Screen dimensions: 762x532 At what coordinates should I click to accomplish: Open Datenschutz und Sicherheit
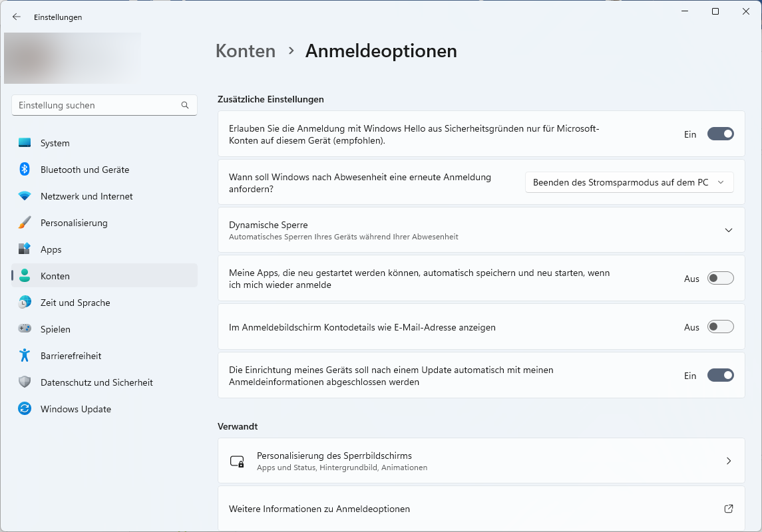point(104,382)
